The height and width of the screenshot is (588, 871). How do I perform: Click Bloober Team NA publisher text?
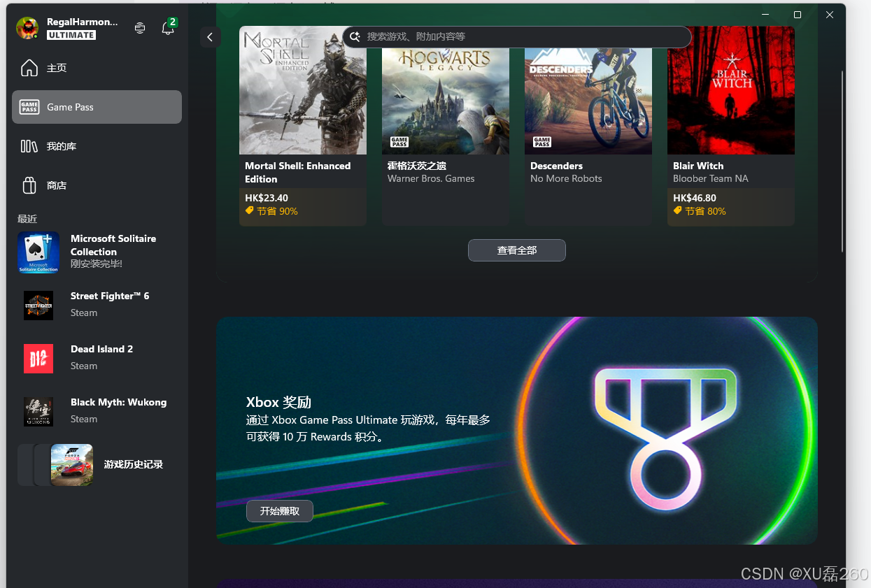click(x=711, y=178)
